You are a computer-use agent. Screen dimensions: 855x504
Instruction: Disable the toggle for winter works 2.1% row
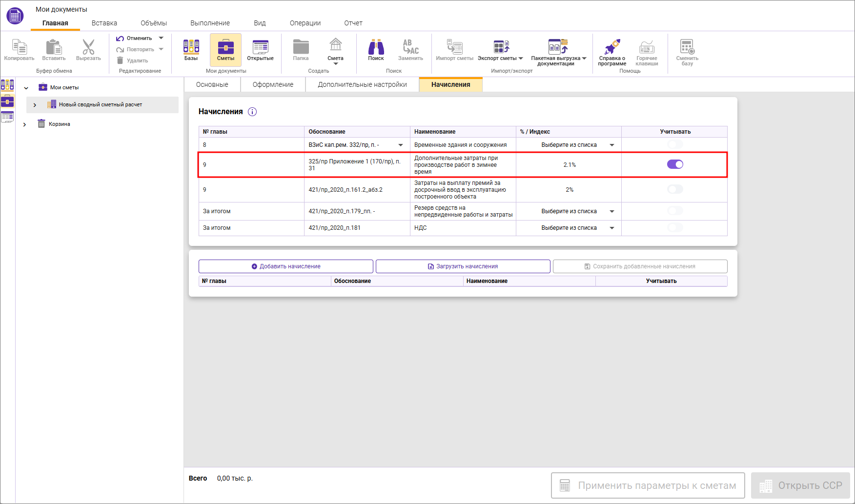675,164
